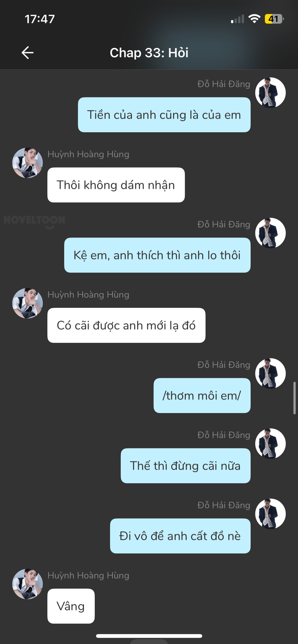Tap the 'Tiền của anh cũng là của em' bubble
This screenshot has height=644, width=298.
click(164, 115)
